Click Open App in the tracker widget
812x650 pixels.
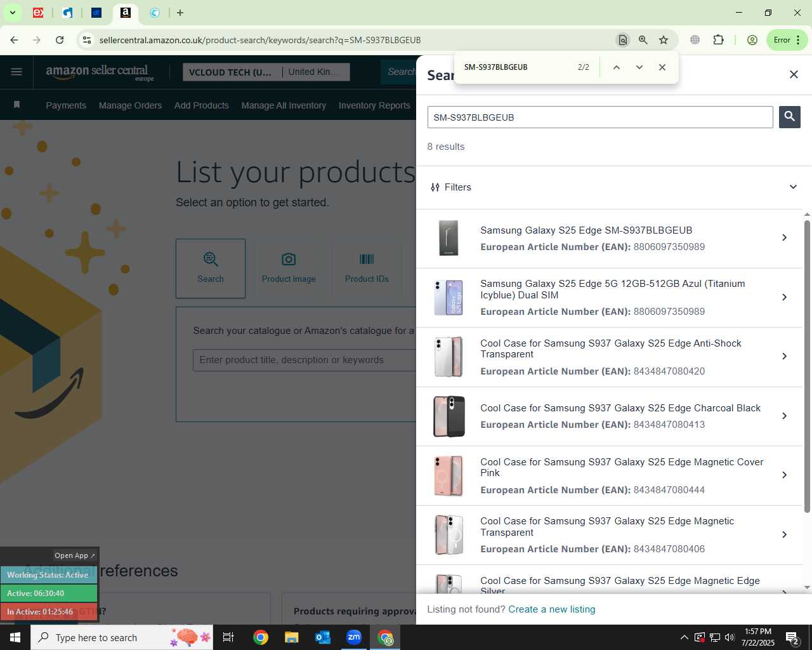[74, 555]
